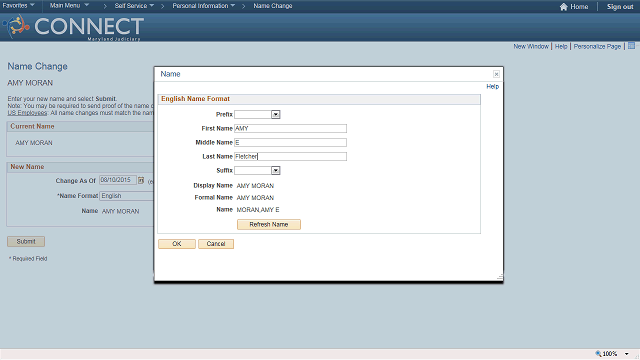
Task: Focus the Middle Name input field
Action: [290, 142]
